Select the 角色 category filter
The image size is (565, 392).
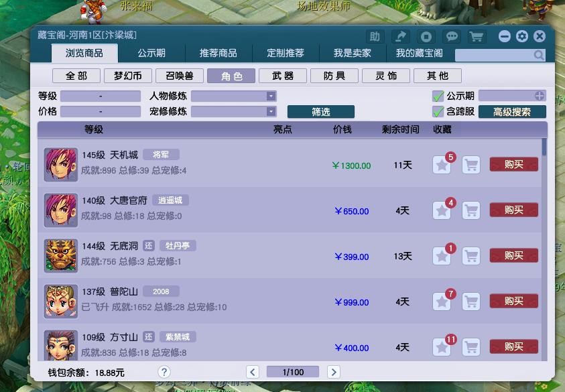pyautogui.click(x=231, y=76)
